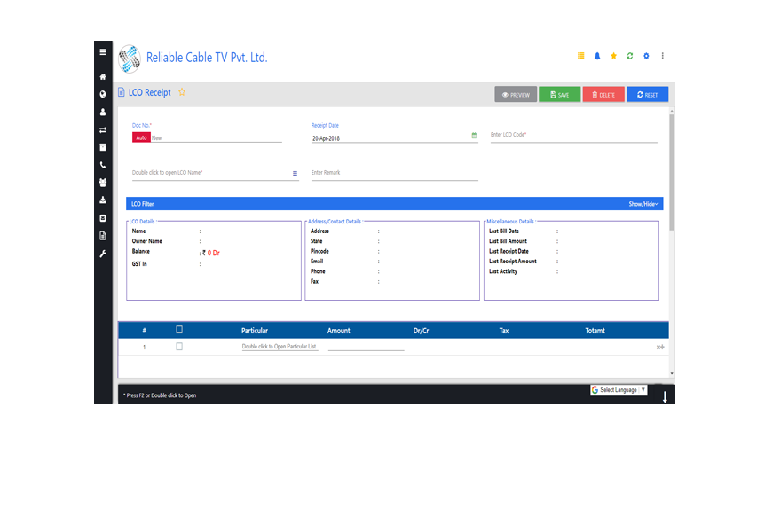Open the group users icon in the sidebar
Image resolution: width=765 pixels, height=532 pixels.
click(x=102, y=183)
